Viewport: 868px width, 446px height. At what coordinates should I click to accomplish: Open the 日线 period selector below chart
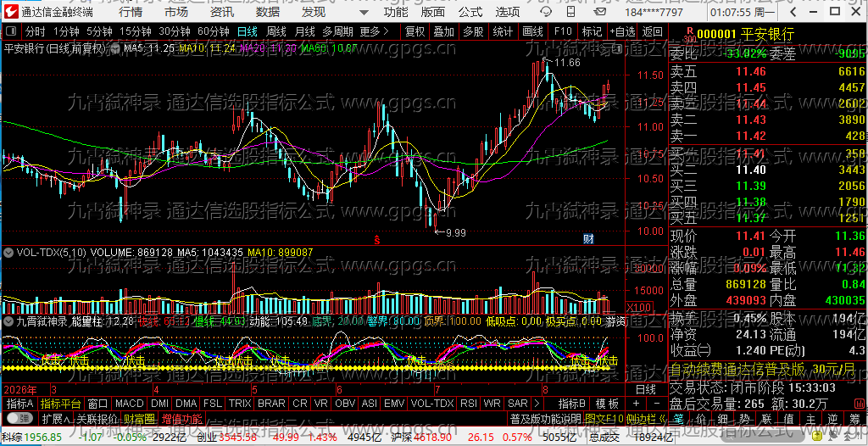click(x=645, y=389)
